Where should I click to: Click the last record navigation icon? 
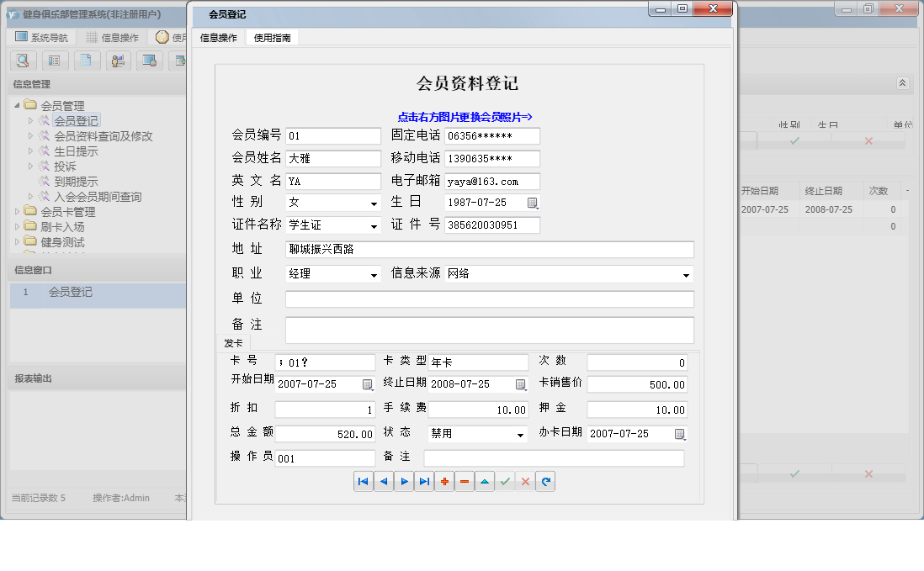[x=424, y=481]
